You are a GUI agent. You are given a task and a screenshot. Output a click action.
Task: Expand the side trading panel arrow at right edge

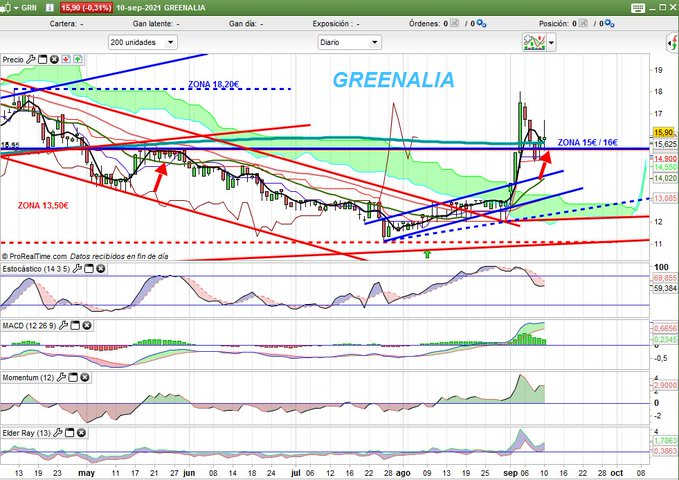tap(673, 43)
